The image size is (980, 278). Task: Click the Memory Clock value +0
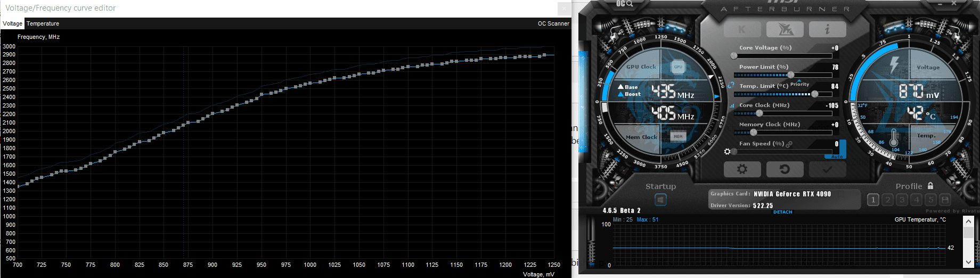click(x=835, y=125)
